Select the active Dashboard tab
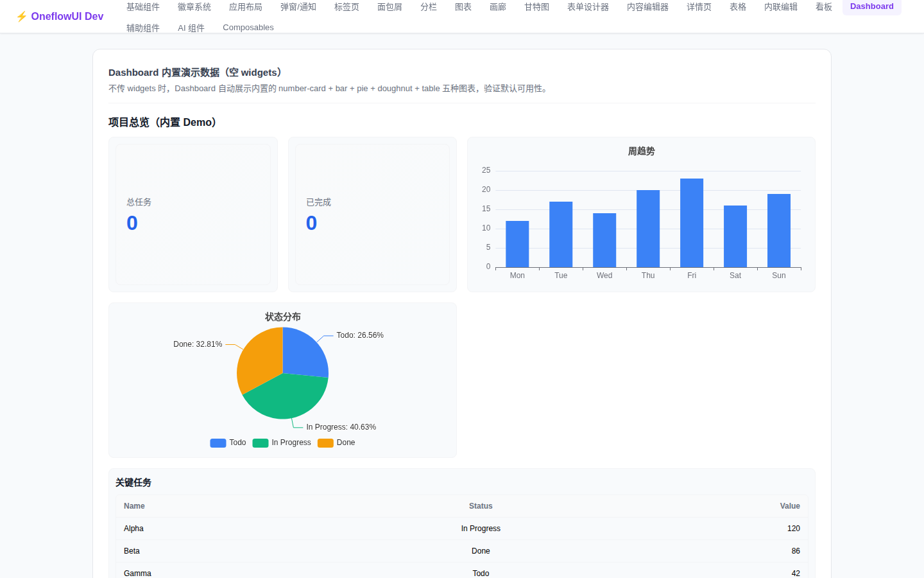 click(872, 6)
